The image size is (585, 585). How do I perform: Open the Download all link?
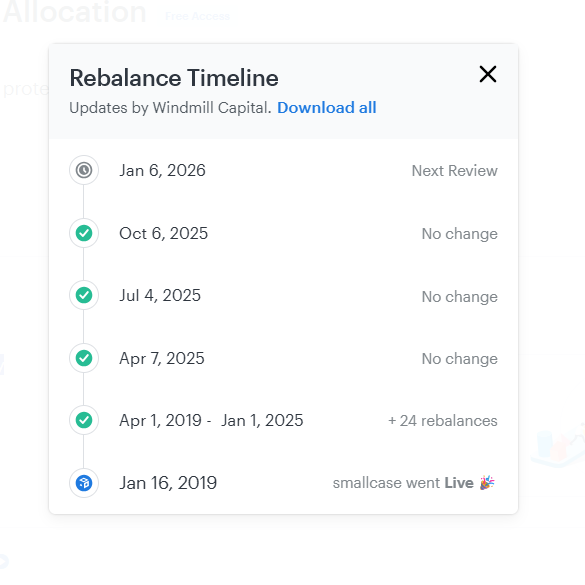(326, 108)
